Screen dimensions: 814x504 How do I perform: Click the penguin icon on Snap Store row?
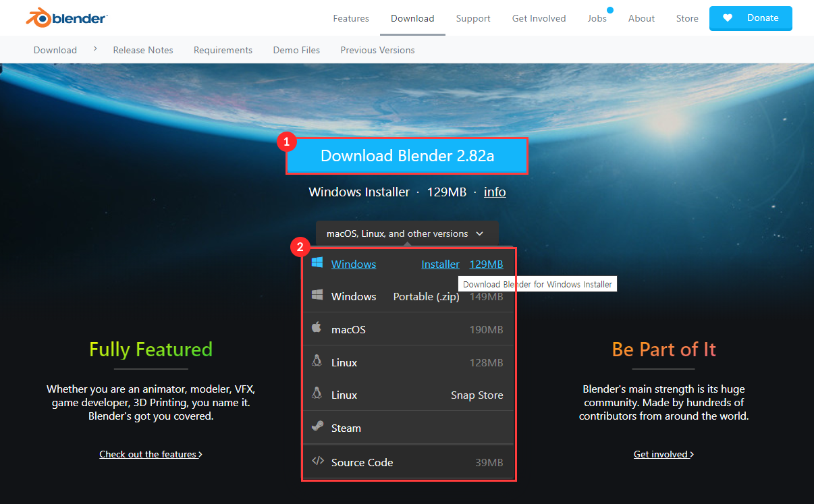coord(317,393)
